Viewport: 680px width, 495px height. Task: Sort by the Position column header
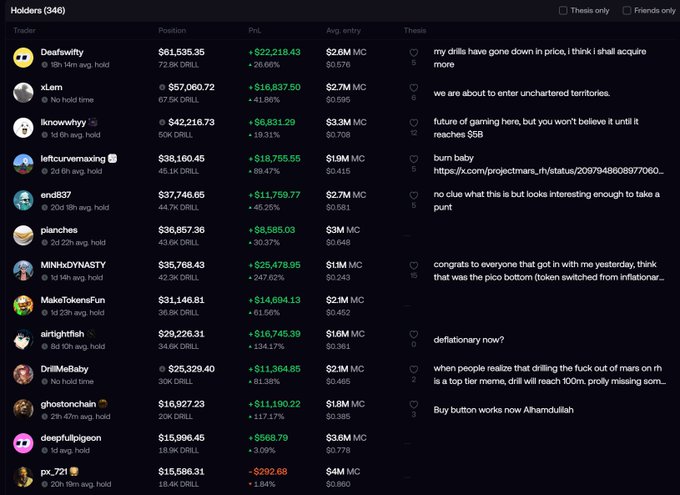pyautogui.click(x=172, y=30)
